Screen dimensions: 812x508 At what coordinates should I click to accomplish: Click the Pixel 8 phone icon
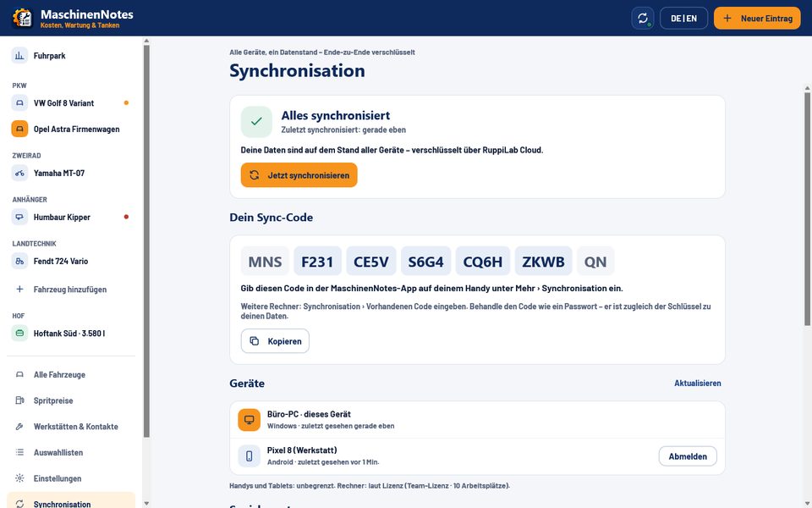coord(249,456)
